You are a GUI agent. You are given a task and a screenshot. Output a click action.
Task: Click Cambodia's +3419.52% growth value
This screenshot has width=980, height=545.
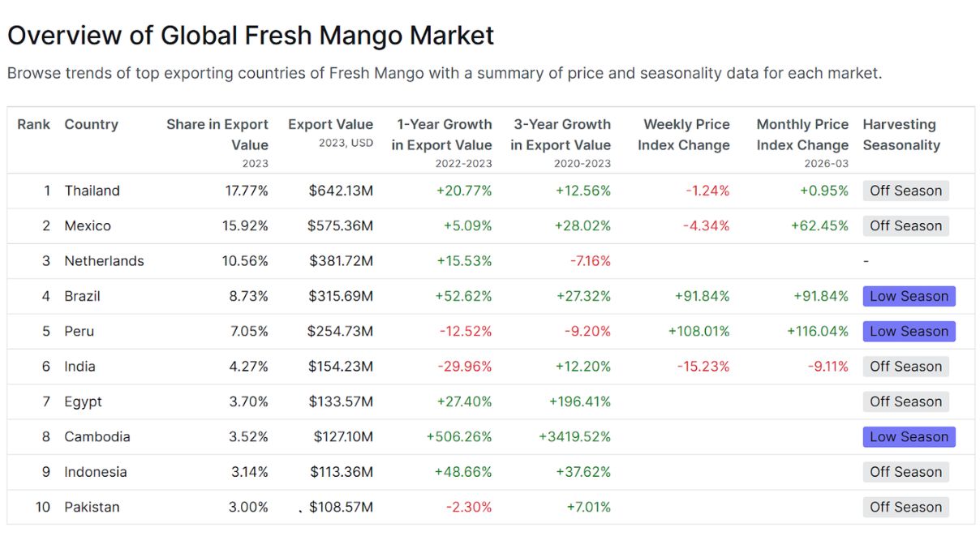(x=574, y=436)
